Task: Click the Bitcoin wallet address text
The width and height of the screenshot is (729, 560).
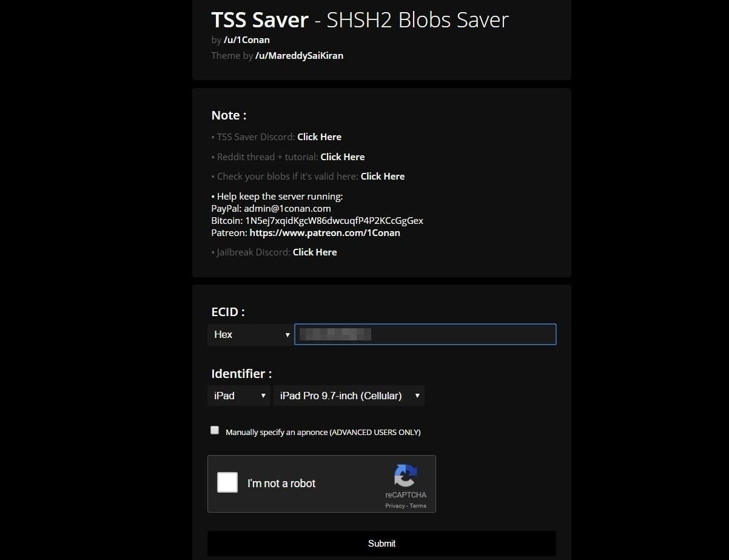Action: (x=334, y=221)
